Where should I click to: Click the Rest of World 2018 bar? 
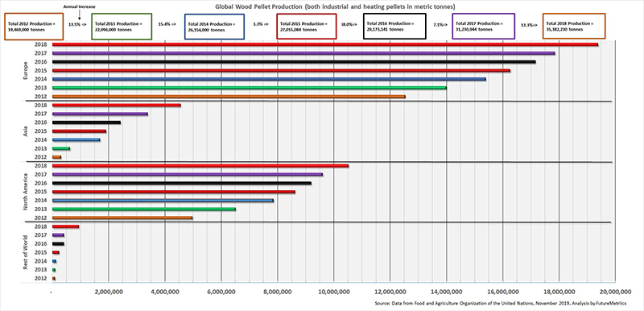(x=66, y=226)
